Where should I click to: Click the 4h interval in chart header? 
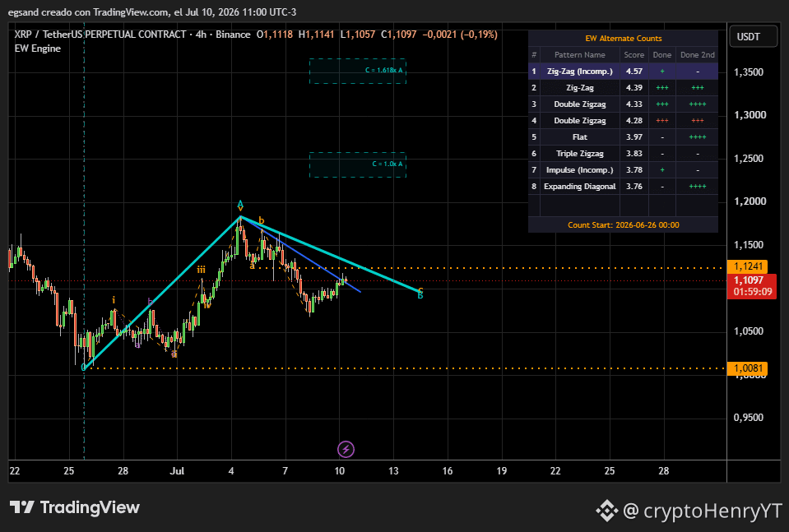point(202,35)
